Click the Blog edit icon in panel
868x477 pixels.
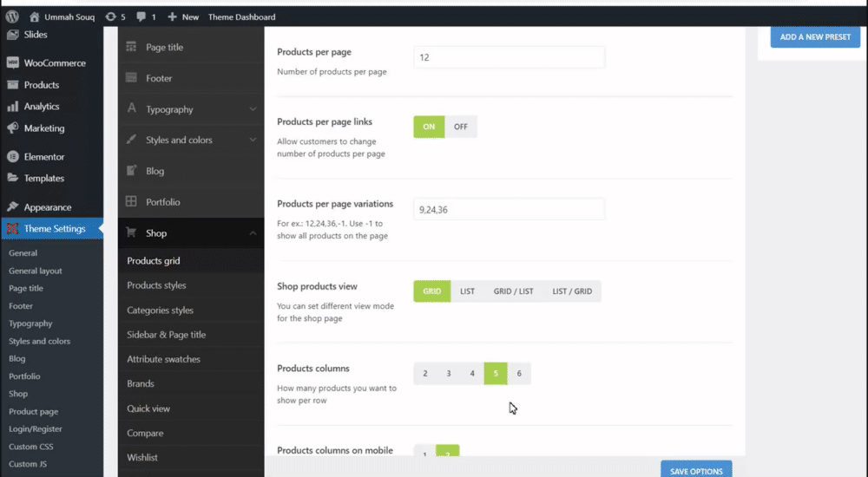(x=131, y=171)
